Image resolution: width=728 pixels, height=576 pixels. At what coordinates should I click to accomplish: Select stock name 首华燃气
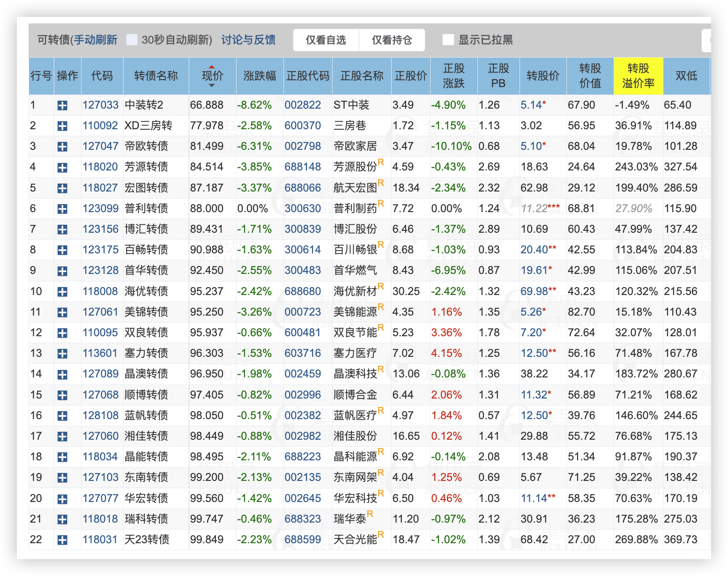pyautogui.click(x=355, y=270)
